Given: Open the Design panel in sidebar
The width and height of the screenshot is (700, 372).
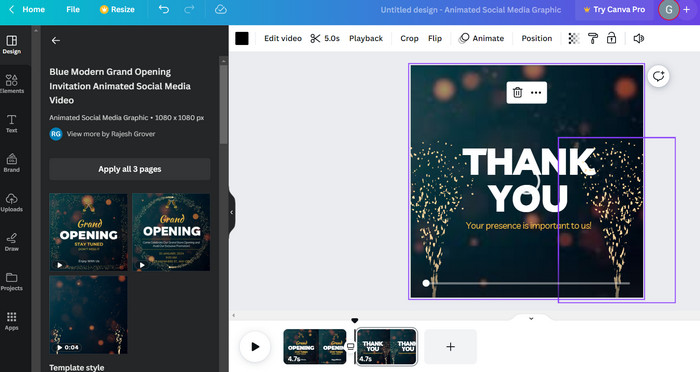Looking at the screenshot, I should pyautogui.click(x=12, y=45).
